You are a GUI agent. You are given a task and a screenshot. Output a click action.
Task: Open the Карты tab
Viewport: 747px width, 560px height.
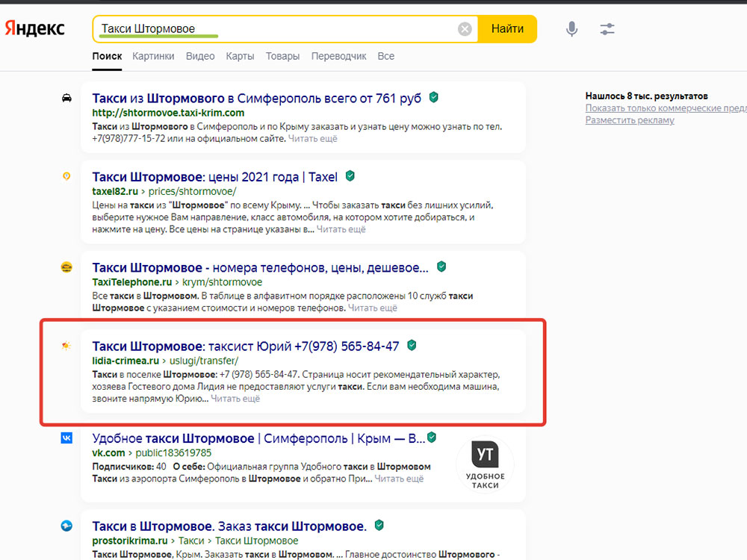tap(240, 56)
